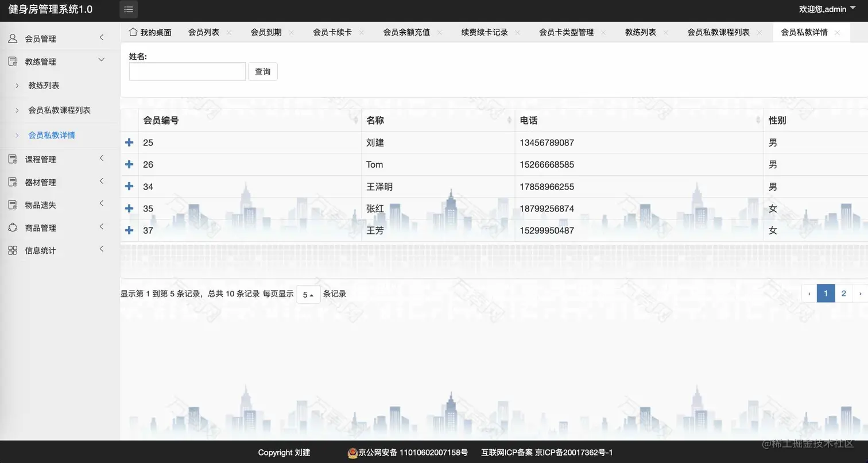Image resolution: width=868 pixels, height=463 pixels.
Task: Expand the 器材管理 menu chevron
Action: coord(102,182)
